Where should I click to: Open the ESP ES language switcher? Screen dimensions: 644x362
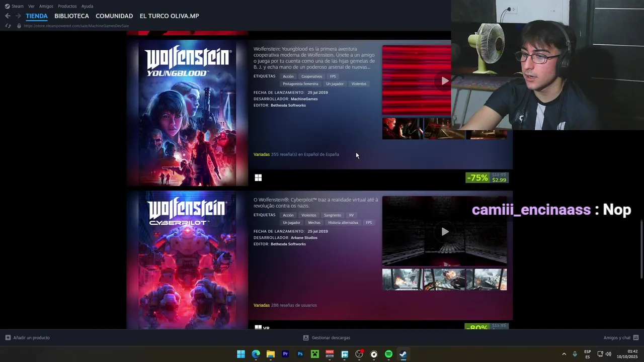tap(588, 354)
